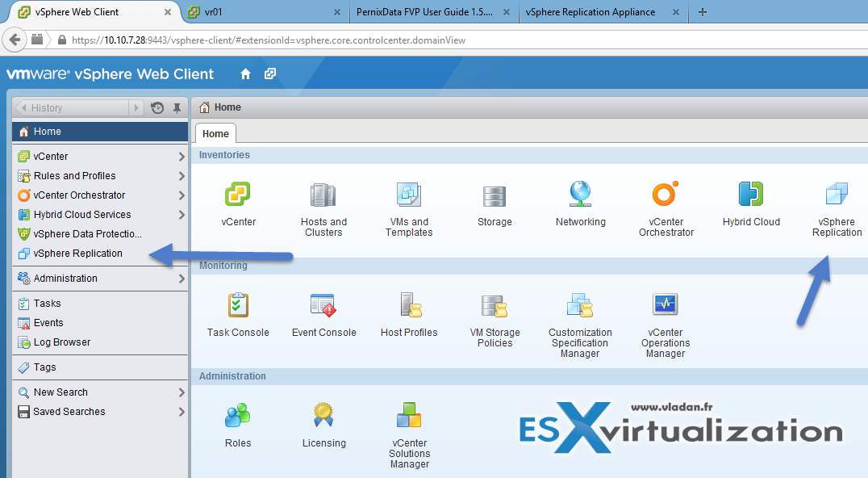Pin the navigator panel

(177, 108)
